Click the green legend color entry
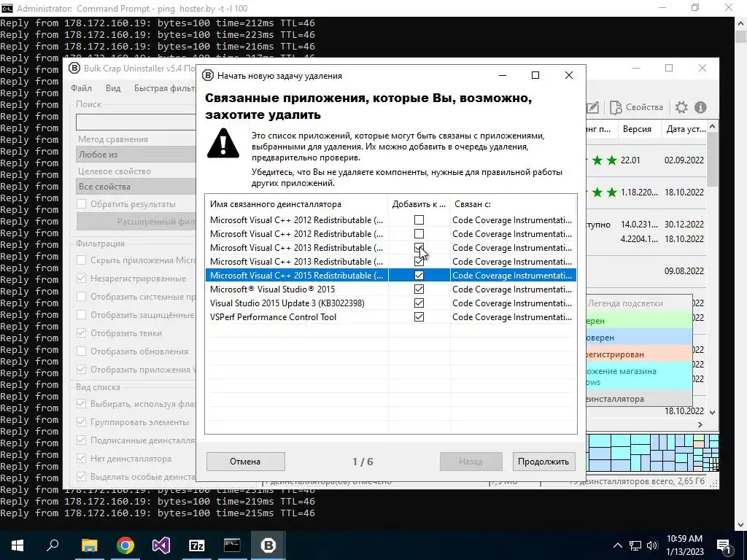This screenshot has width=747, height=560. (x=639, y=321)
